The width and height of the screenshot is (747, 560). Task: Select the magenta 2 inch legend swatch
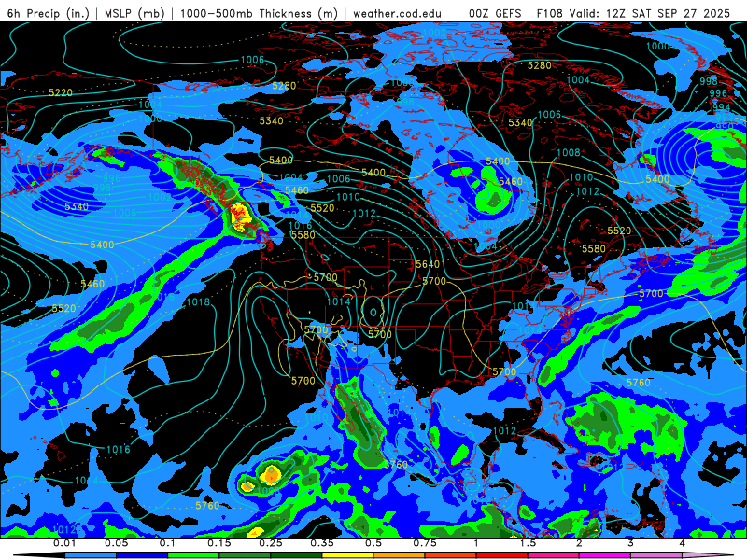coord(605,555)
